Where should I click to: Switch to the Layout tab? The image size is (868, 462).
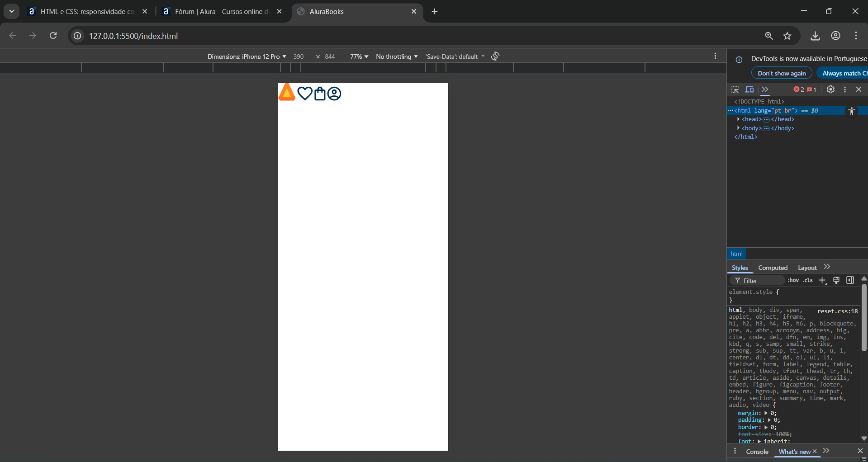tap(807, 268)
